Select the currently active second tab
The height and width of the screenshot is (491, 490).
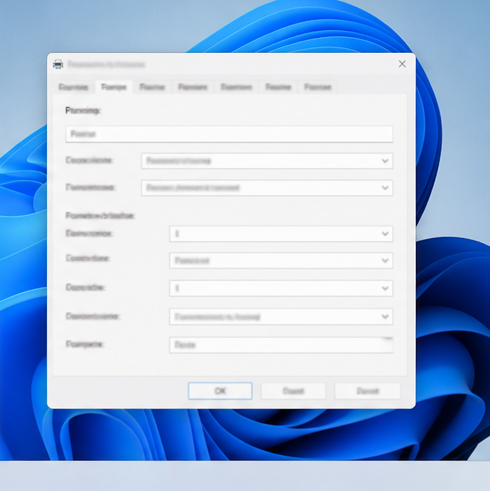[114, 87]
